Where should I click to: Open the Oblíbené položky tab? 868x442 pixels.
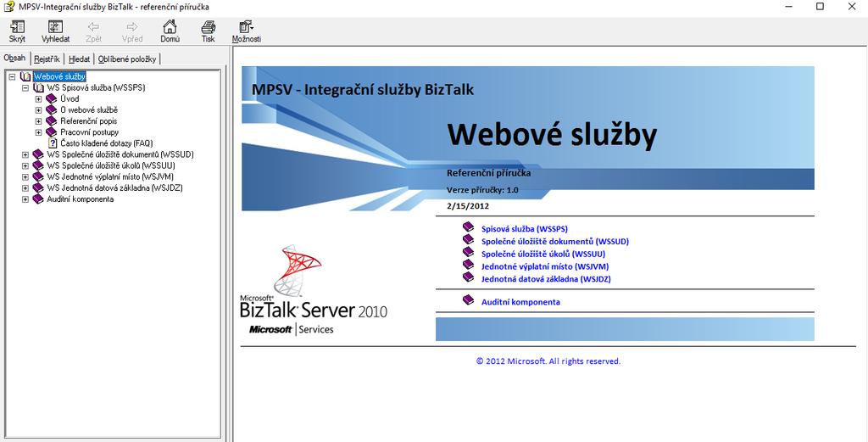point(127,59)
